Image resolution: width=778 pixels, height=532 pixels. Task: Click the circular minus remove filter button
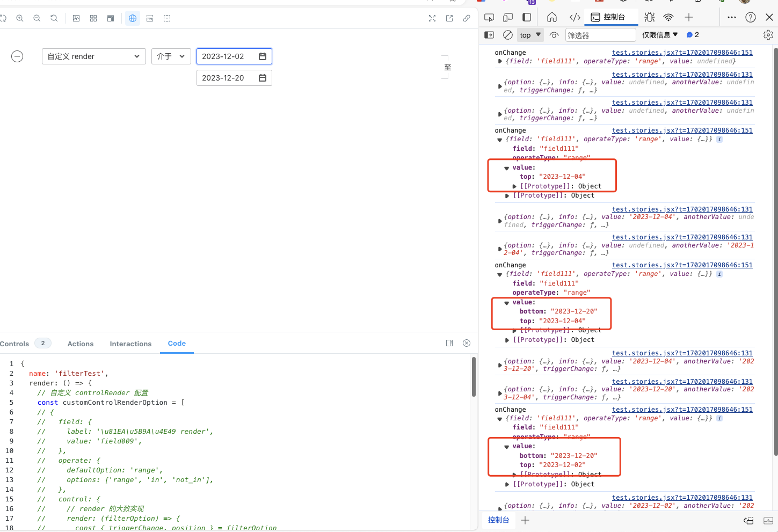pyautogui.click(x=17, y=56)
